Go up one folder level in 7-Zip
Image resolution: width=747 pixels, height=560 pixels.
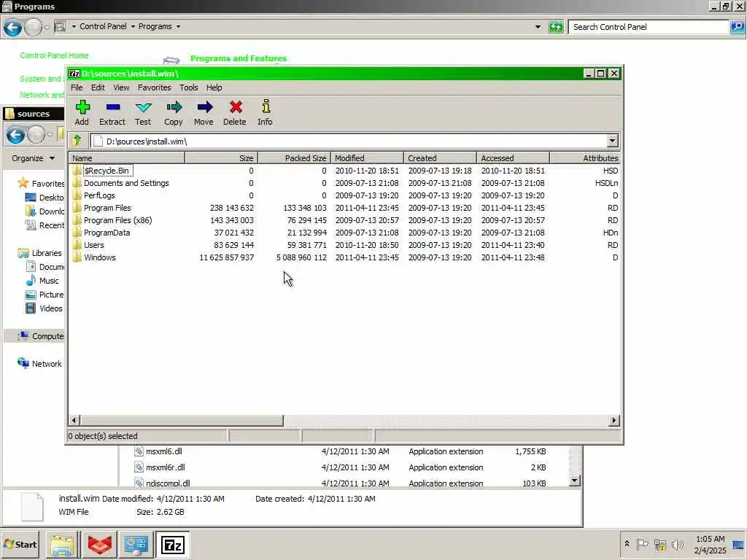[x=77, y=141]
